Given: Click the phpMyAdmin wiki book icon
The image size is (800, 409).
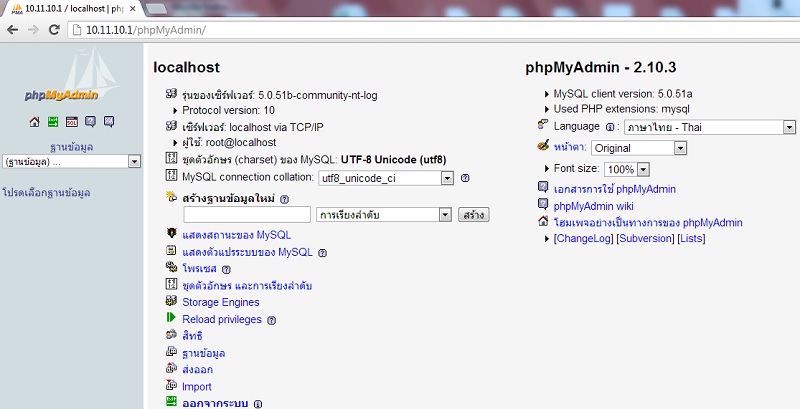Looking at the screenshot, I should tap(543, 204).
